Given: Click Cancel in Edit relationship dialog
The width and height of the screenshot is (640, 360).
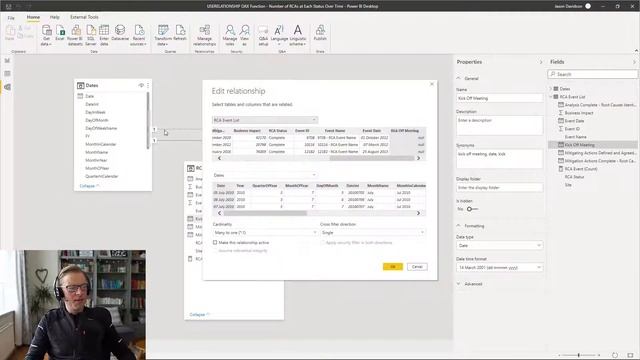Looking at the screenshot, I should click(417, 267).
